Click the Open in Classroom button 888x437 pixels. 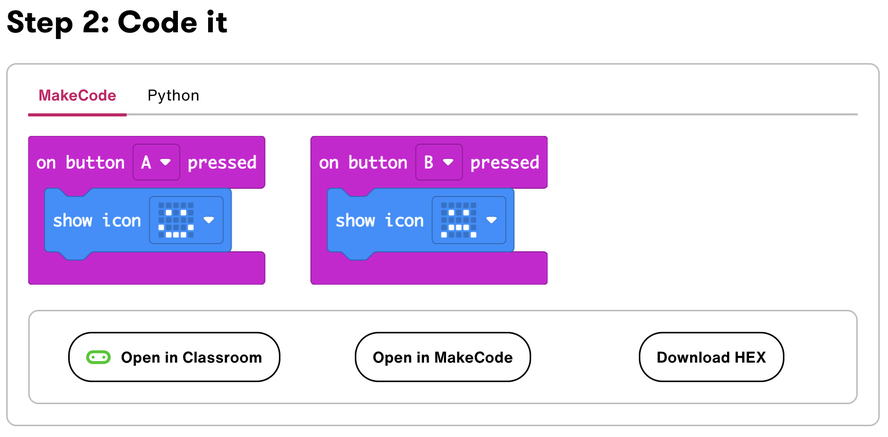coord(174,357)
